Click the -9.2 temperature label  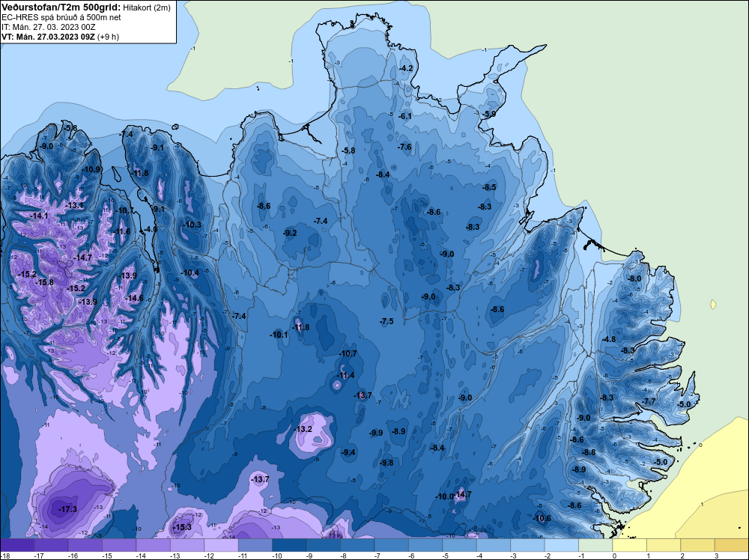[290, 233]
